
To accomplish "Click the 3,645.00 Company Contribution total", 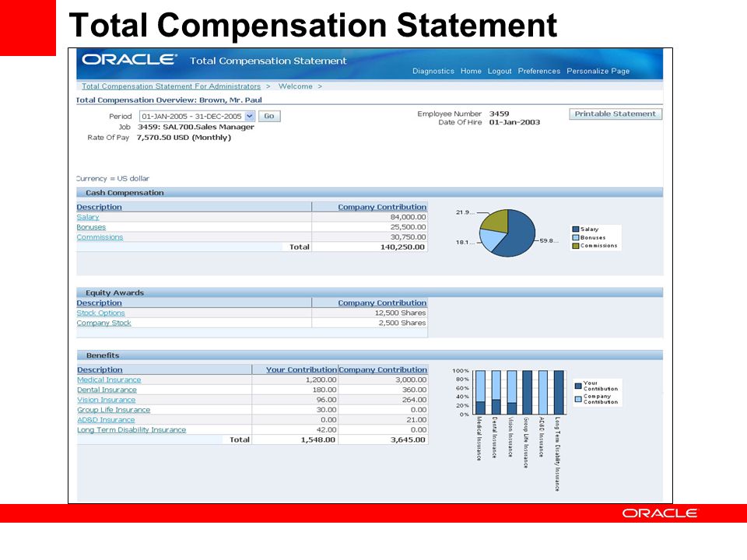I will tap(408, 440).
